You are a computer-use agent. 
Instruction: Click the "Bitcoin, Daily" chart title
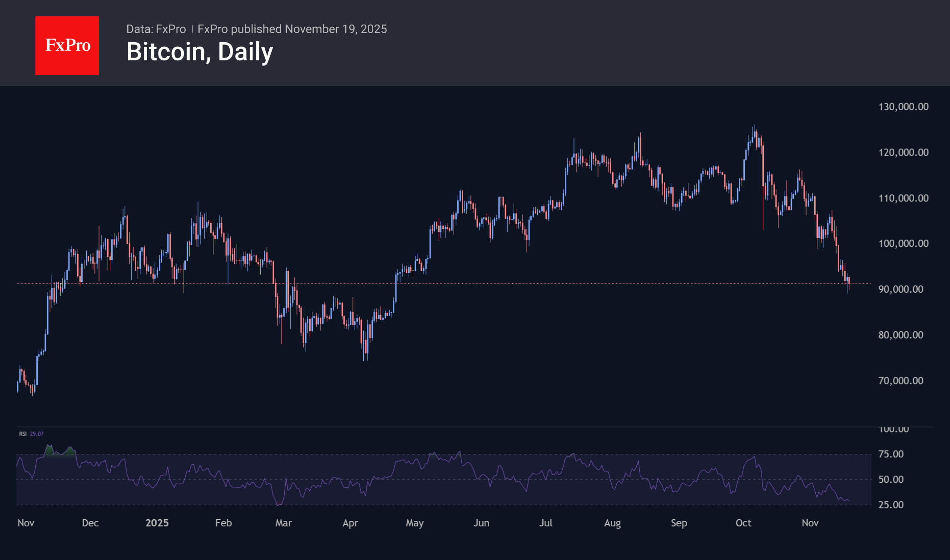(200, 52)
